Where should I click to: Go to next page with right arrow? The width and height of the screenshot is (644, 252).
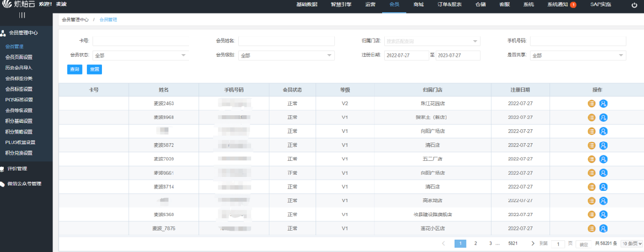coord(532,243)
